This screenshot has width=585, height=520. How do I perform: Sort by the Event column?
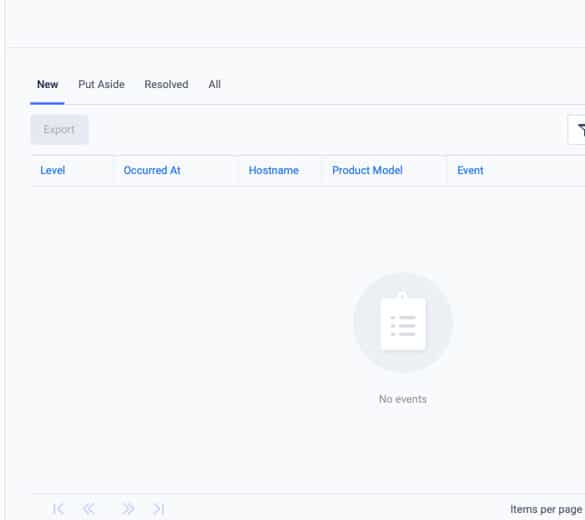pos(470,170)
